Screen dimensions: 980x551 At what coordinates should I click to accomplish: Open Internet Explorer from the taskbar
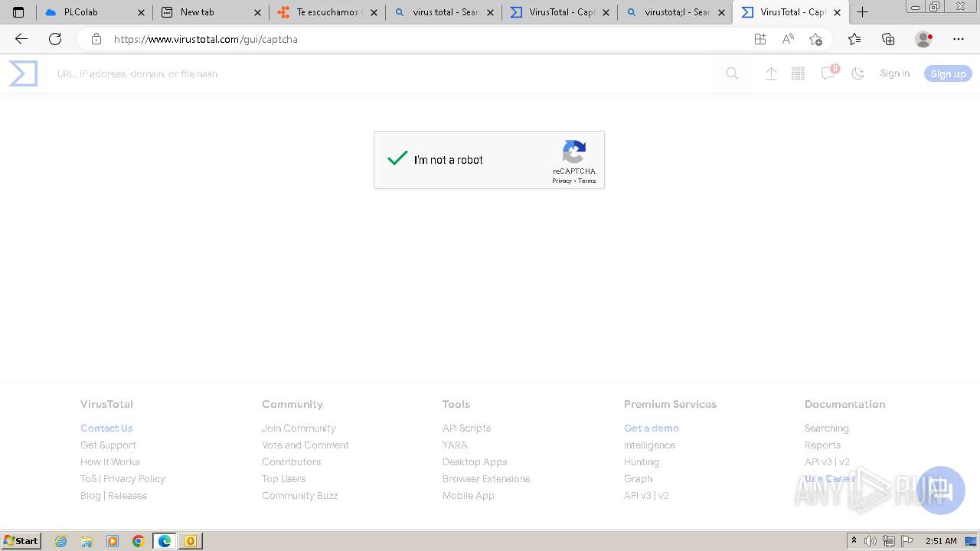(x=61, y=541)
